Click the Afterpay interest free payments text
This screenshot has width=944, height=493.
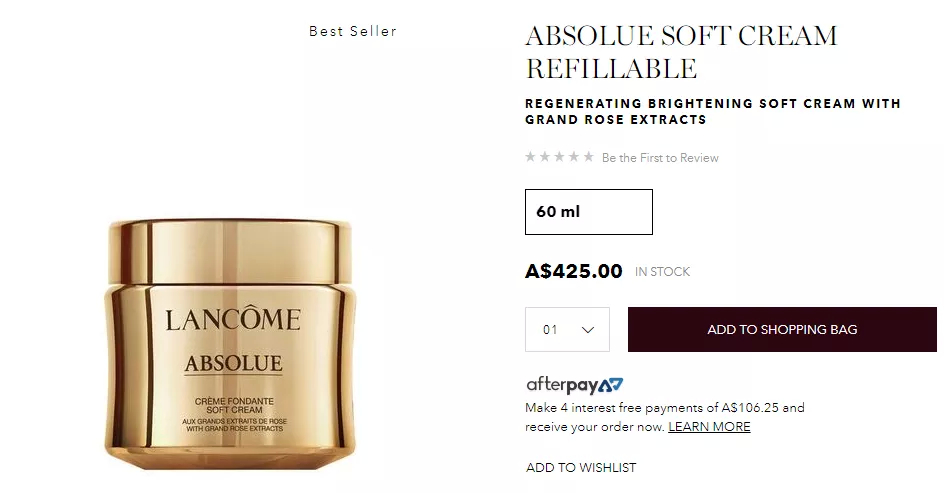pyautogui.click(x=665, y=417)
